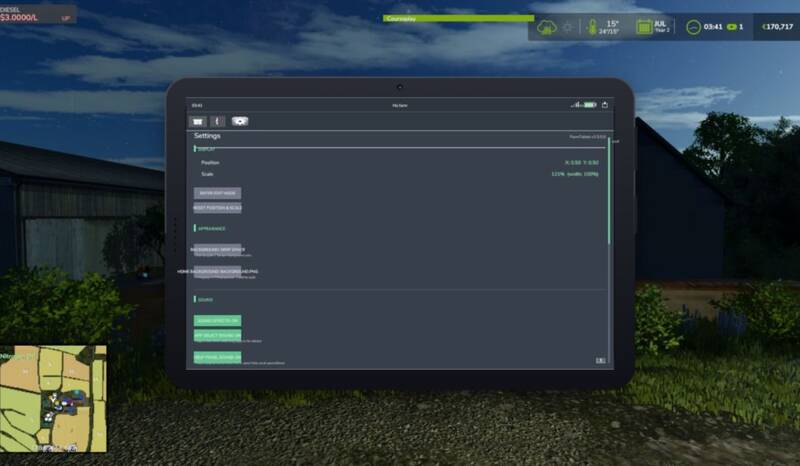Image resolution: width=800 pixels, height=466 pixels.
Task: Click the signal bars icon in tablet status bar
Action: click(576, 105)
